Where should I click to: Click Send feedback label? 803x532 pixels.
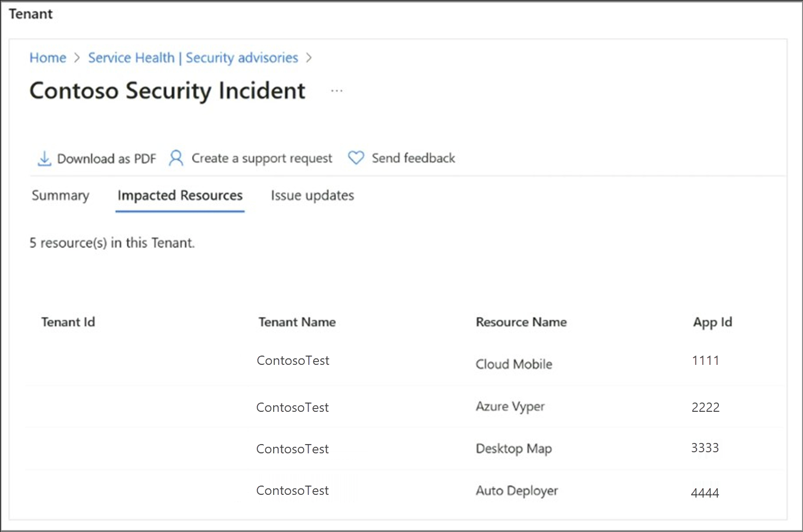point(414,158)
